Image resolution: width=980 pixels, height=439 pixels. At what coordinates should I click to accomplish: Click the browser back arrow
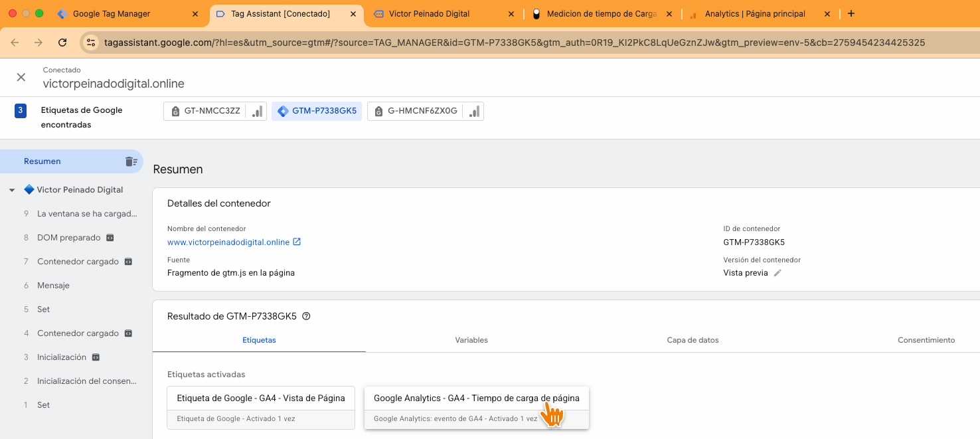point(15,43)
